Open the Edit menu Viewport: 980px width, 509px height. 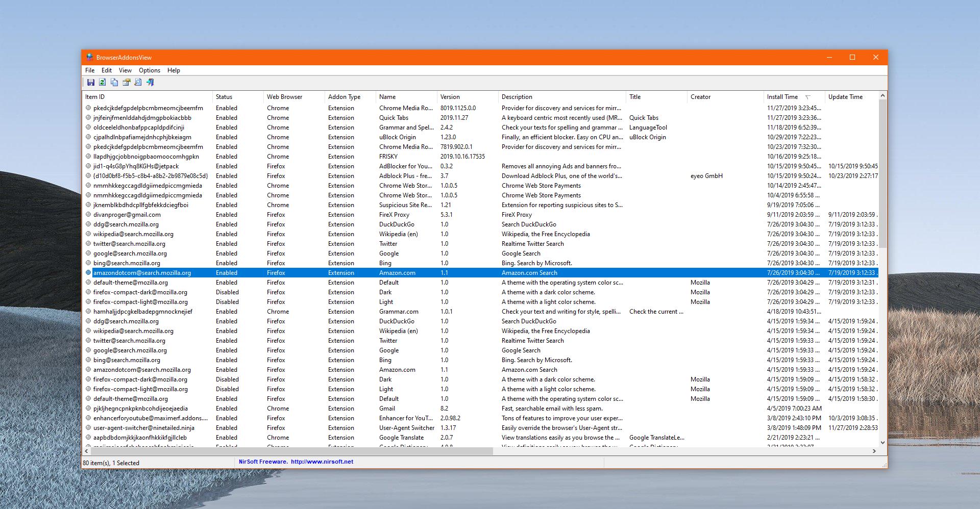[x=106, y=70]
